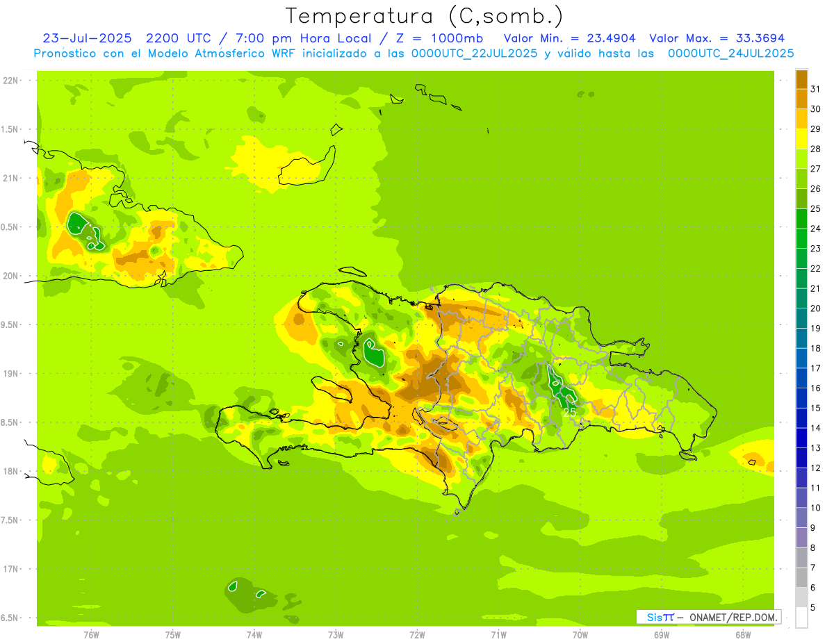Screen dimensions: 834x644
Task: Click the "70W" longitude axis label
Action: point(580,634)
